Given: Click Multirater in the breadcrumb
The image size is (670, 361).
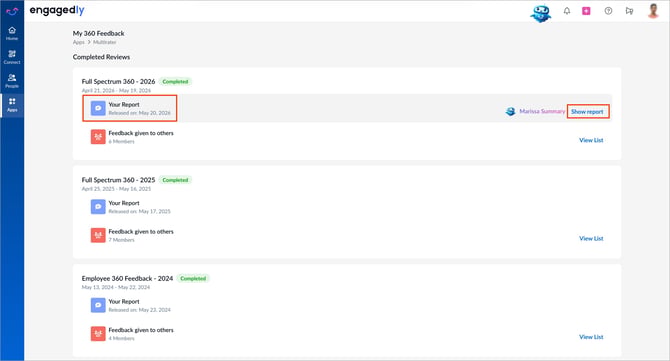Looking at the screenshot, I should [105, 42].
